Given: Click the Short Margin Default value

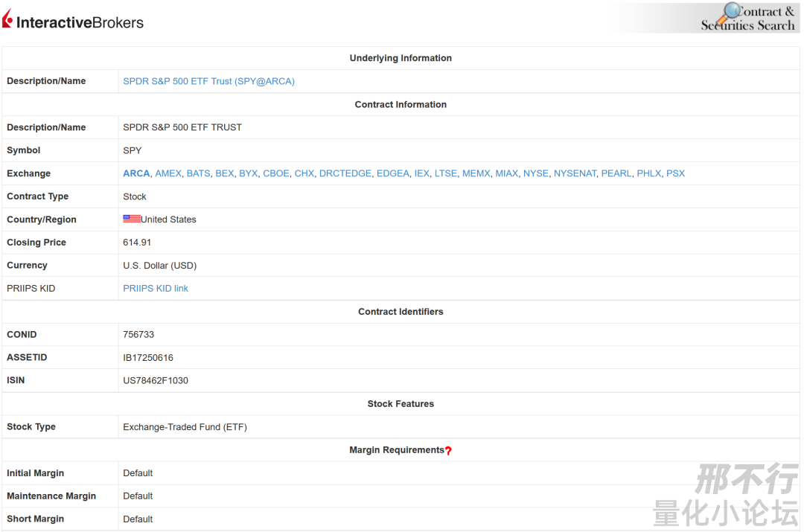Looking at the screenshot, I should pyautogui.click(x=138, y=519).
